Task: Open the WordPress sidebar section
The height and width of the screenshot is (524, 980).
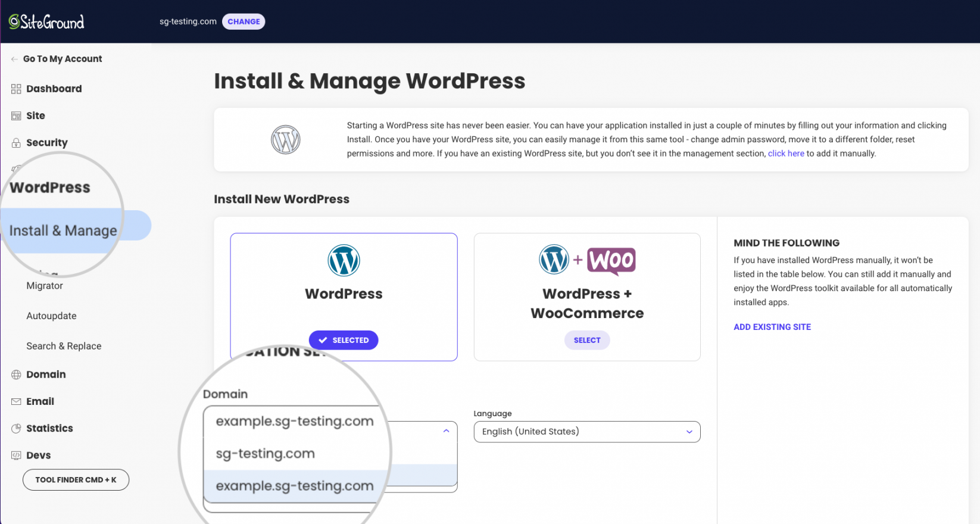Action: coord(50,188)
